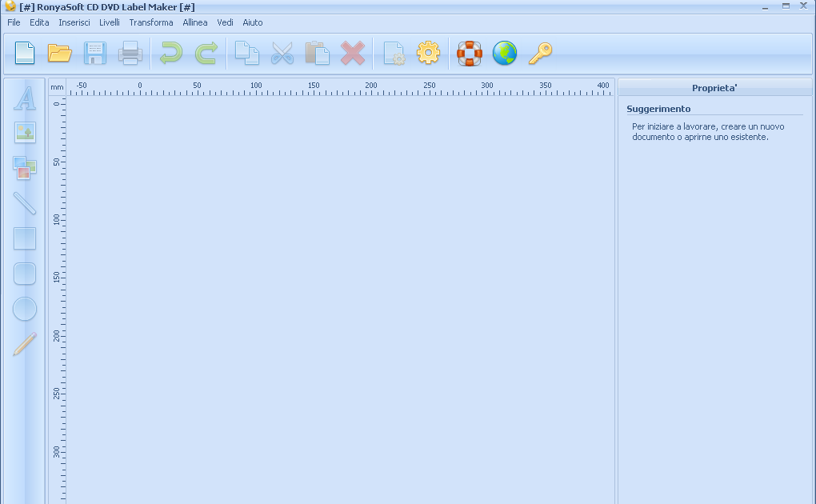Select the insert image tool
The height and width of the screenshot is (504, 816).
(25, 132)
